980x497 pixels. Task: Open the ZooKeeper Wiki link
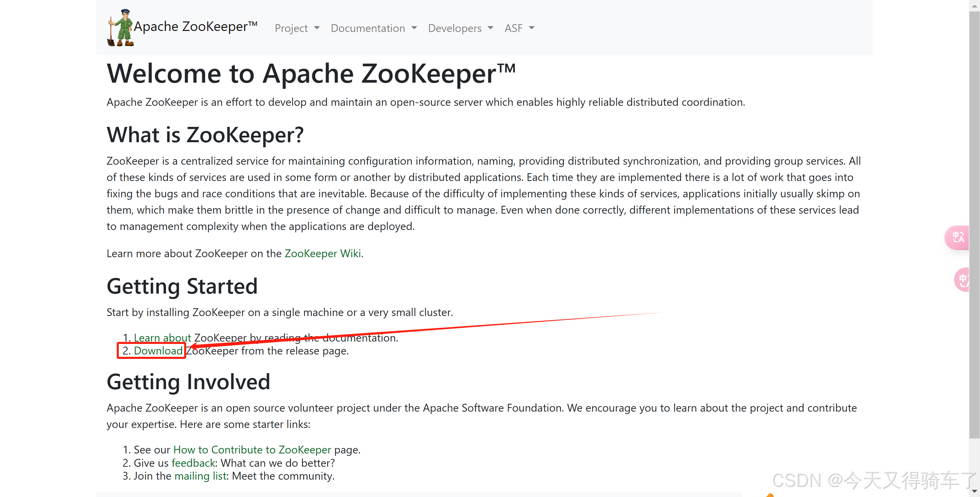pos(323,253)
